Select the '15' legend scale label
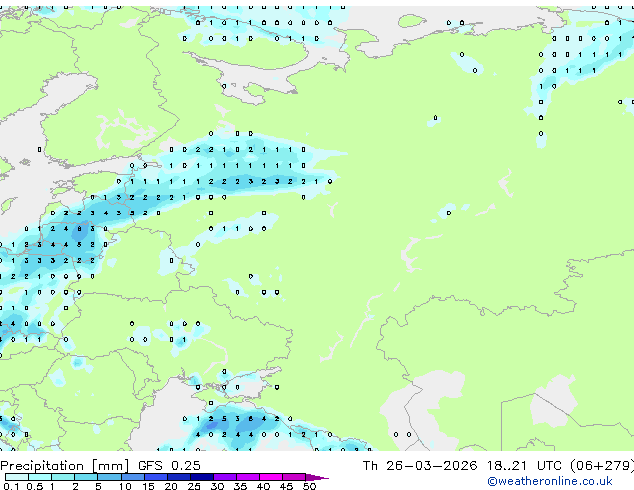This screenshot has height=490, width=634. [x=148, y=486]
